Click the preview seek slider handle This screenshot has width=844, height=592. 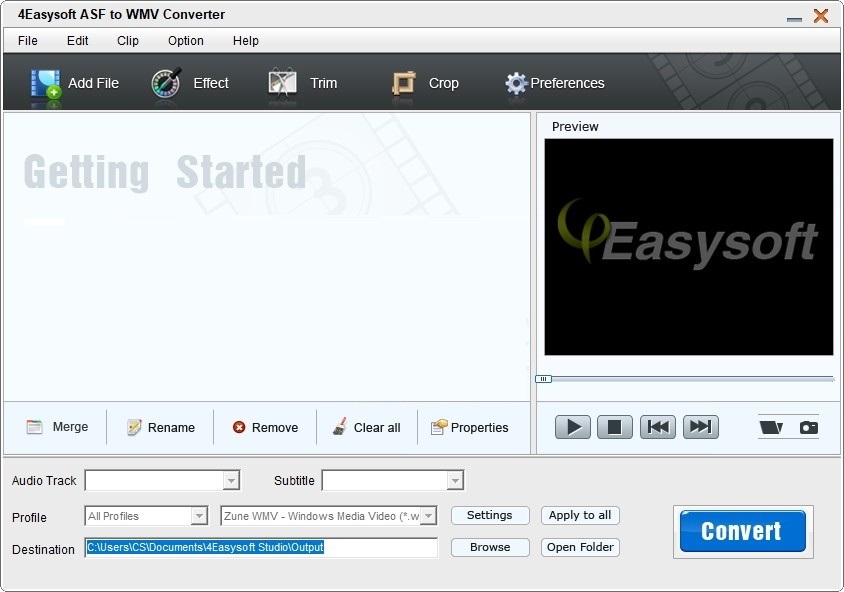click(x=543, y=379)
